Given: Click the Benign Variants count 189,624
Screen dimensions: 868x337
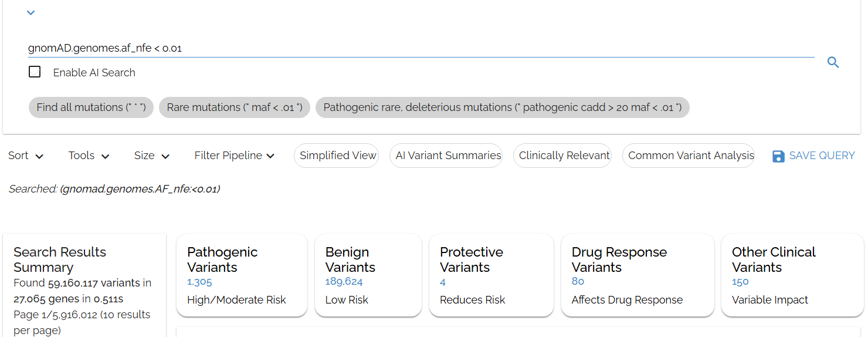Looking at the screenshot, I should pos(344,282).
